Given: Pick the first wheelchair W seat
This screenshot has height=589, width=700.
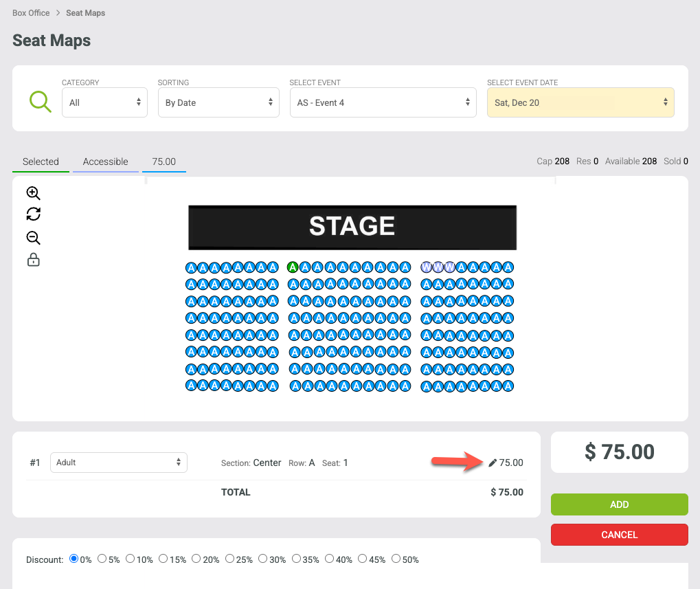Looking at the screenshot, I should [x=427, y=267].
